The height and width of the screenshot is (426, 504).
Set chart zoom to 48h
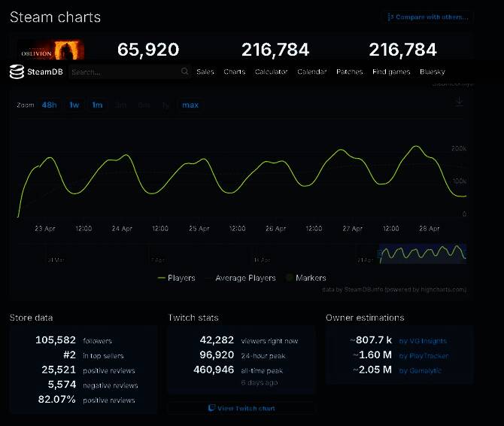49,105
